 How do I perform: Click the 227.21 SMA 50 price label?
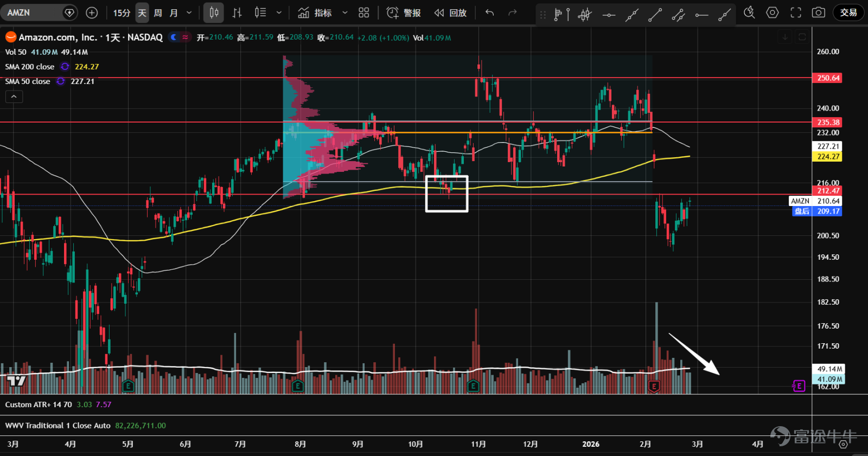828,146
